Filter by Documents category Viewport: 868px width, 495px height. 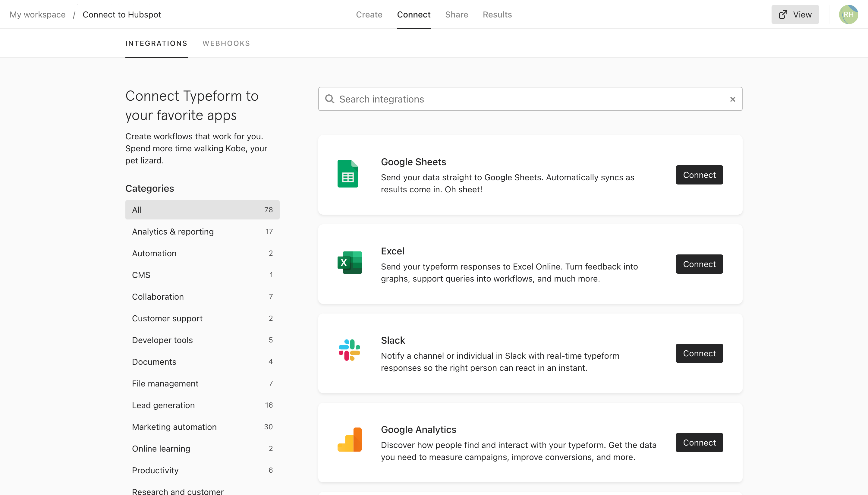[x=202, y=362]
